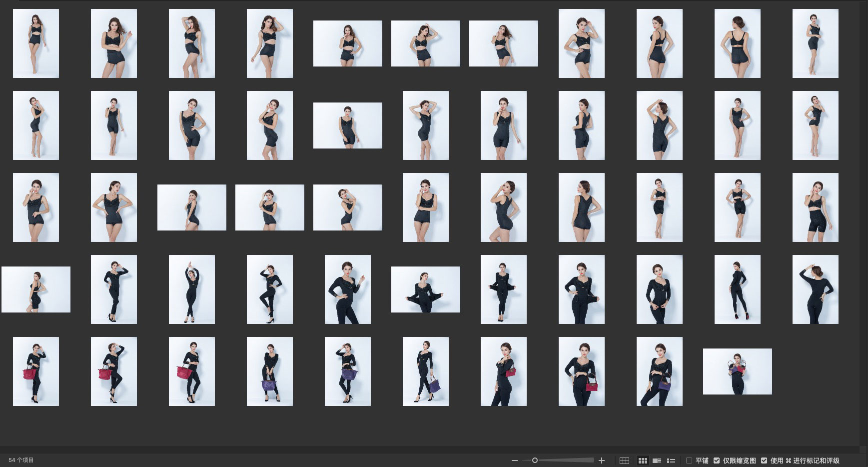Click the lock thumbnail grid icon
Viewport: 868px width, 467px height.
point(624,460)
